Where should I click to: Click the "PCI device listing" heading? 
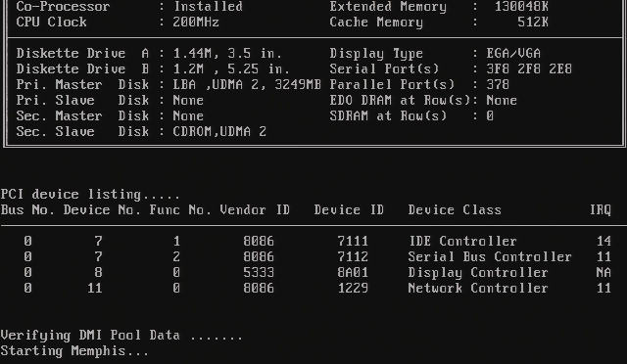click(x=90, y=195)
